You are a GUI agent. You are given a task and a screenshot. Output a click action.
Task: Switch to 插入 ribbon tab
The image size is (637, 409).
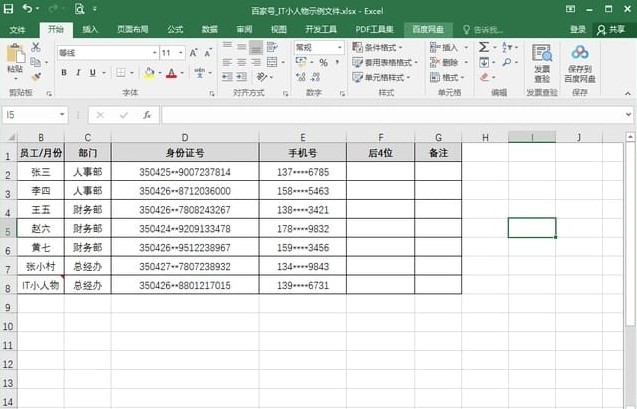(x=90, y=29)
